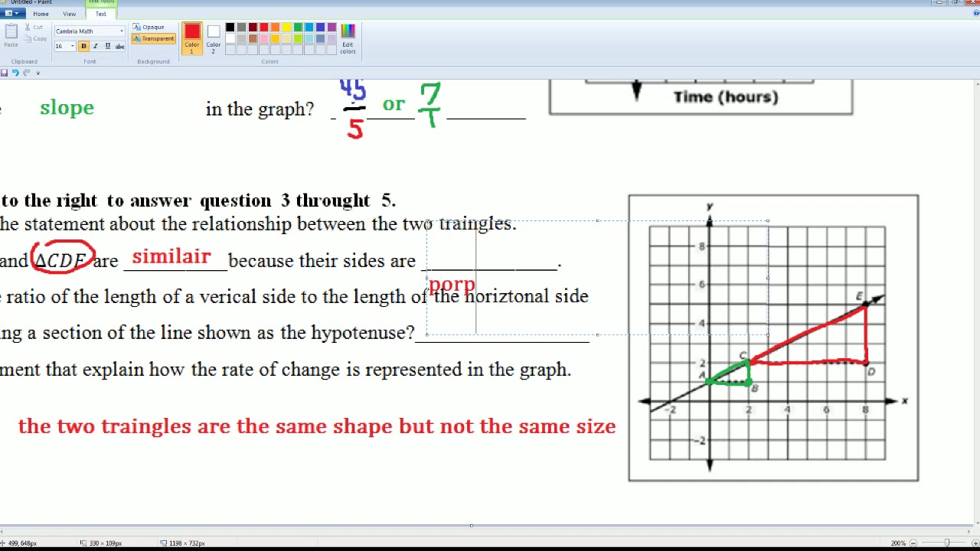
Task: Toggle Strikethrough text formatting
Action: [x=119, y=47]
